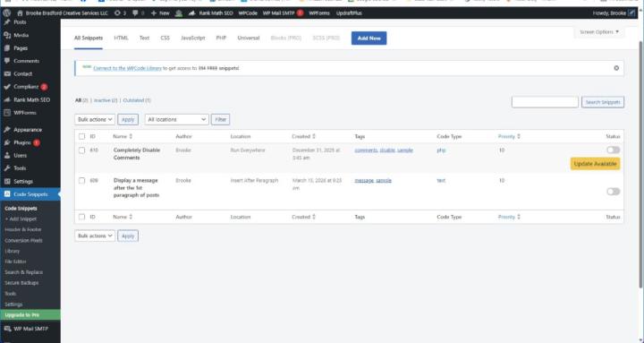Click the Search Snippets button
This screenshot has width=644, height=343.
[x=603, y=102]
